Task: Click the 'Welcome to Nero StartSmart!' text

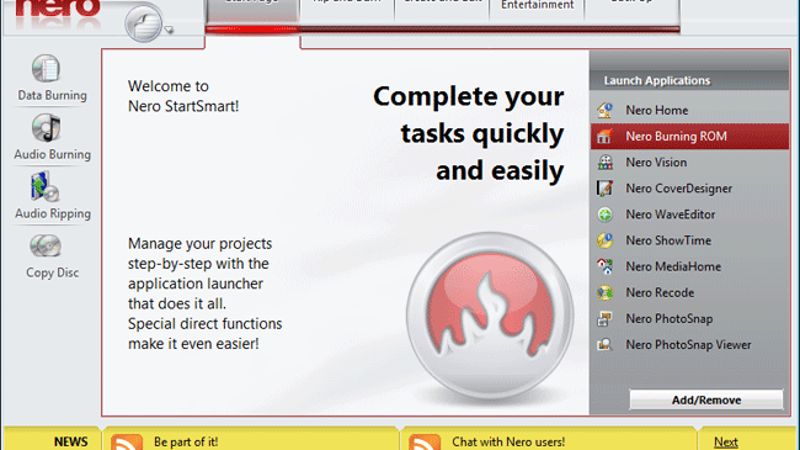Action: (x=183, y=96)
